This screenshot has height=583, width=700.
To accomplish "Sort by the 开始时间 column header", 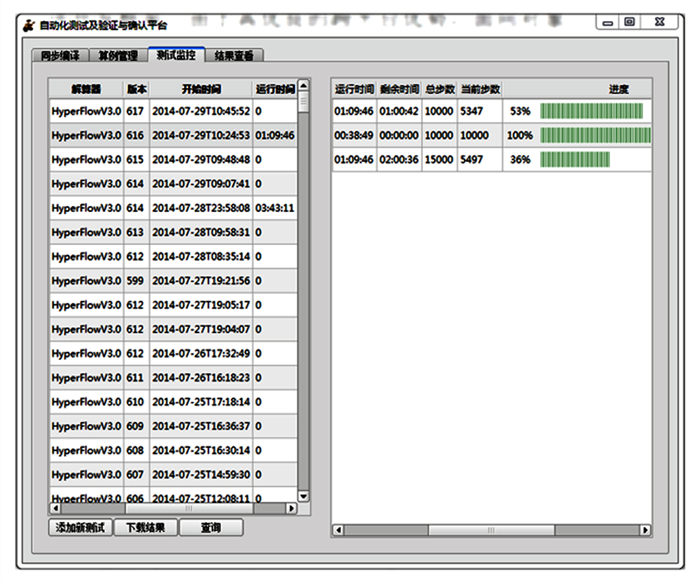I will [x=201, y=88].
